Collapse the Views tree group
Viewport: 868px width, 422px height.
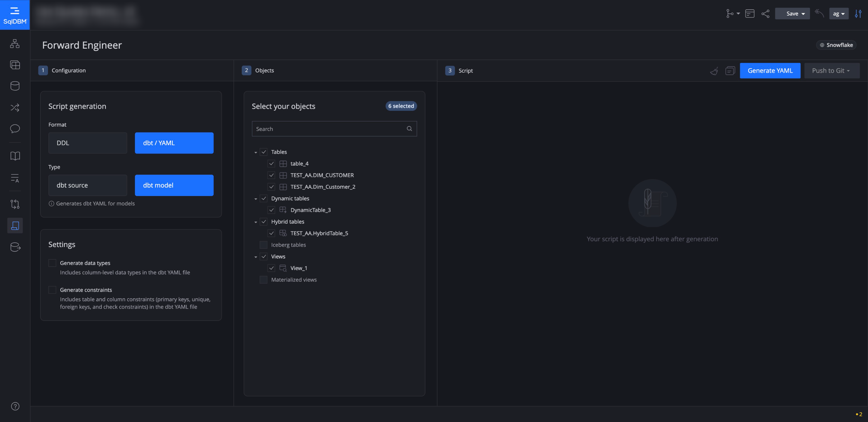pos(256,257)
